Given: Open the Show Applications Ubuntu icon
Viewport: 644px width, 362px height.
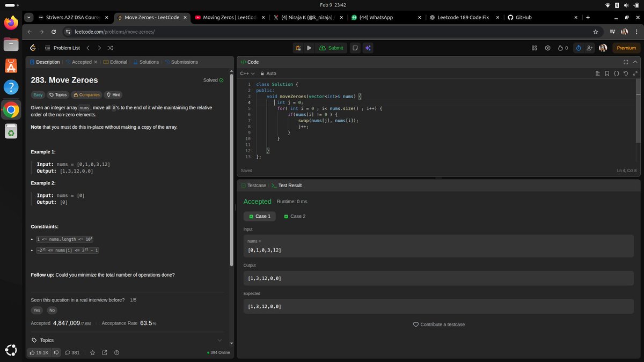Looking at the screenshot, I should click(x=11, y=349).
